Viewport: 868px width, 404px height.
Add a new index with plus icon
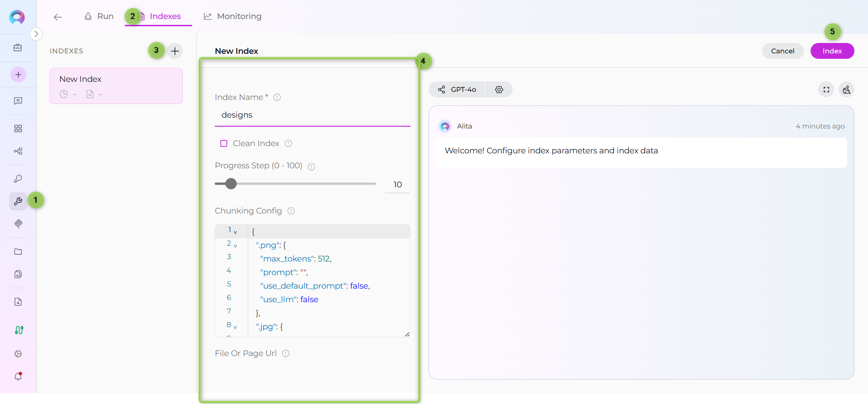[175, 51]
